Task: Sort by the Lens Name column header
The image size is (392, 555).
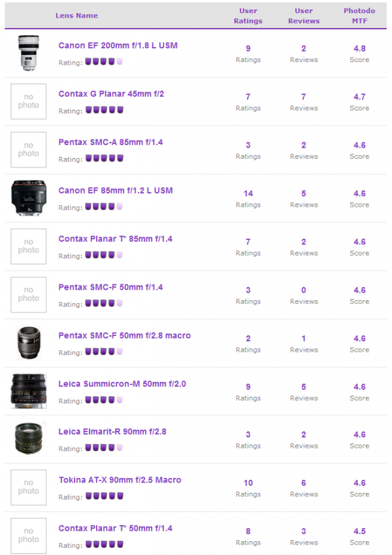Action: (76, 16)
